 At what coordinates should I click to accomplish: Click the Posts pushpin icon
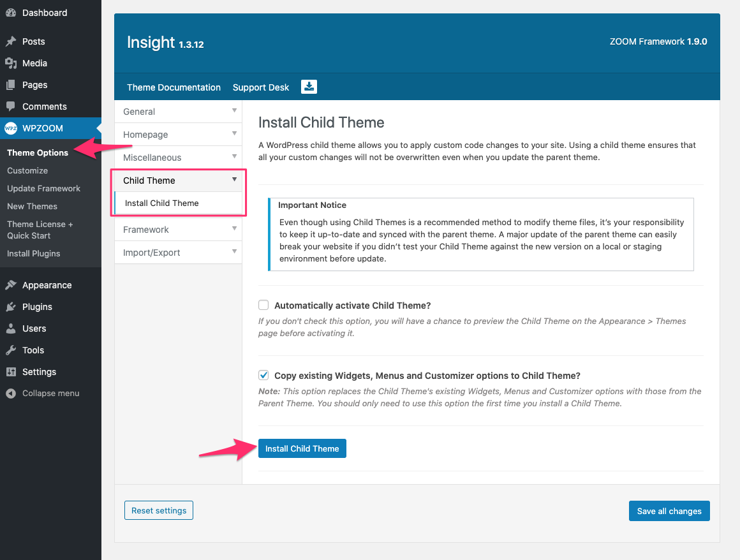click(x=11, y=41)
